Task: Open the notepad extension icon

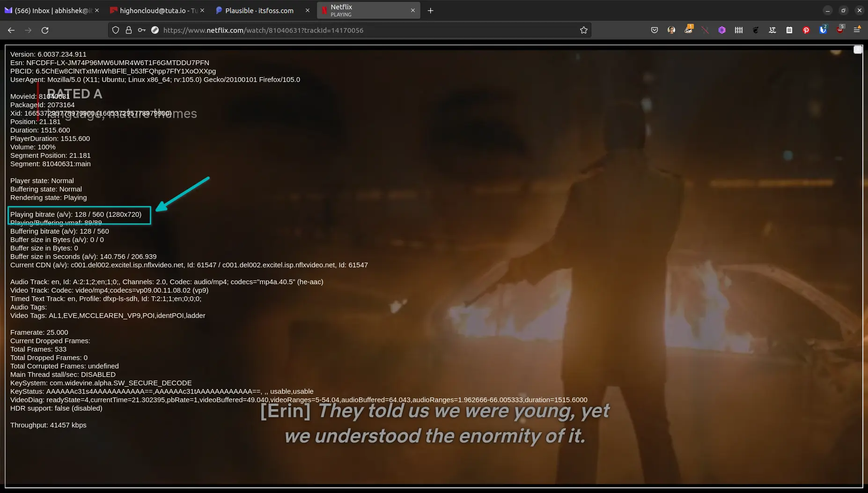Action: click(789, 30)
